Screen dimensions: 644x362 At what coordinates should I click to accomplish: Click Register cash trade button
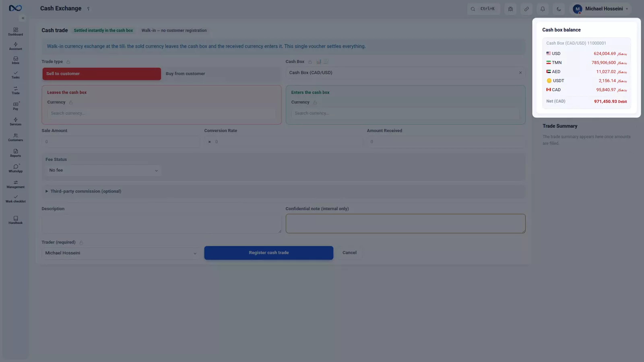click(268, 253)
